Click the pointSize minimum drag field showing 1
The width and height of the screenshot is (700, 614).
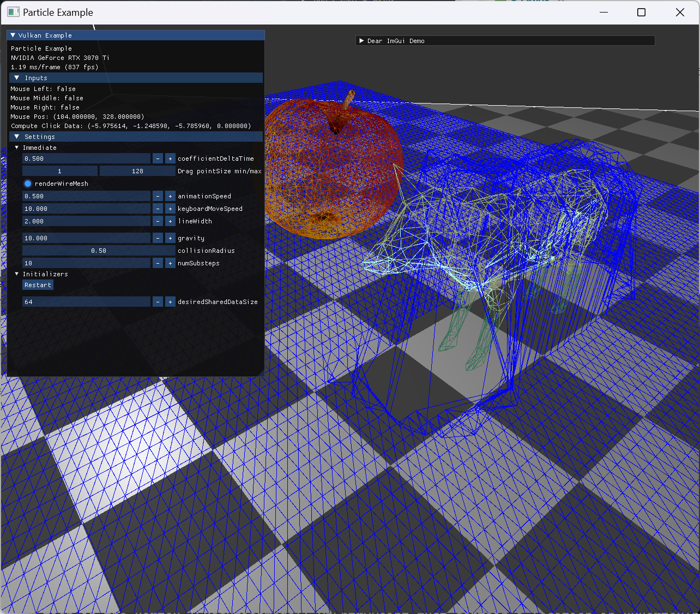point(60,171)
